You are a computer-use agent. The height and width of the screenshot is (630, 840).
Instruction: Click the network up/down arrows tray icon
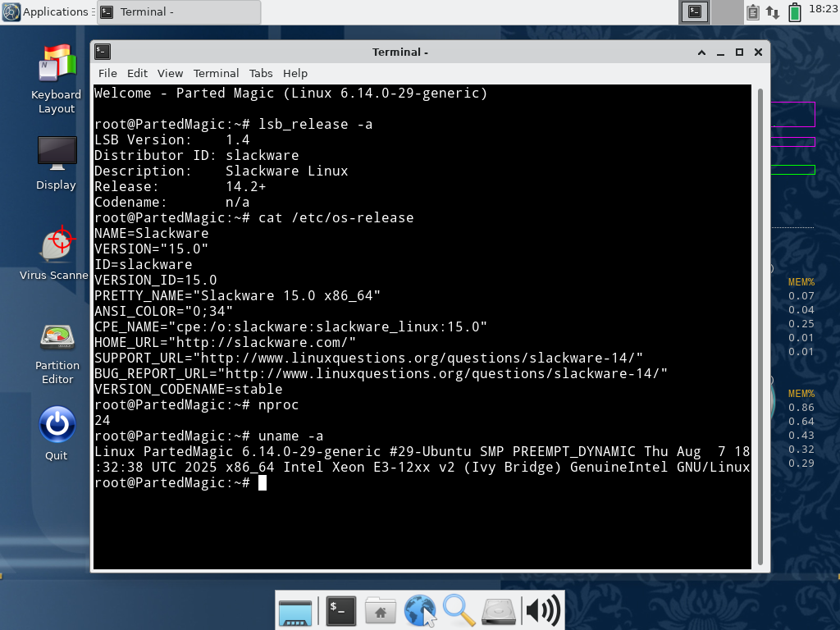coord(773,11)
